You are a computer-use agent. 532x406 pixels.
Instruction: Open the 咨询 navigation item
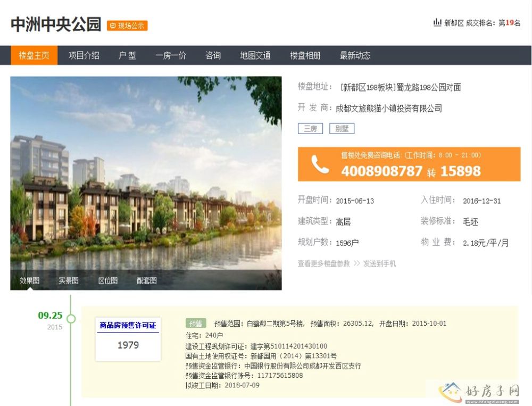[x=213, y=55]
